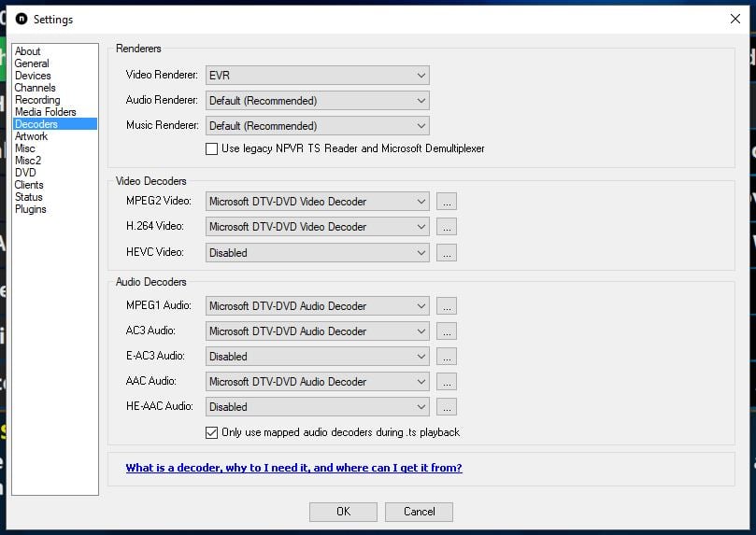Screen dimensions: 756x535
Task: Click the H.264 Video ellipsis button
Action: tap(447, 226)
